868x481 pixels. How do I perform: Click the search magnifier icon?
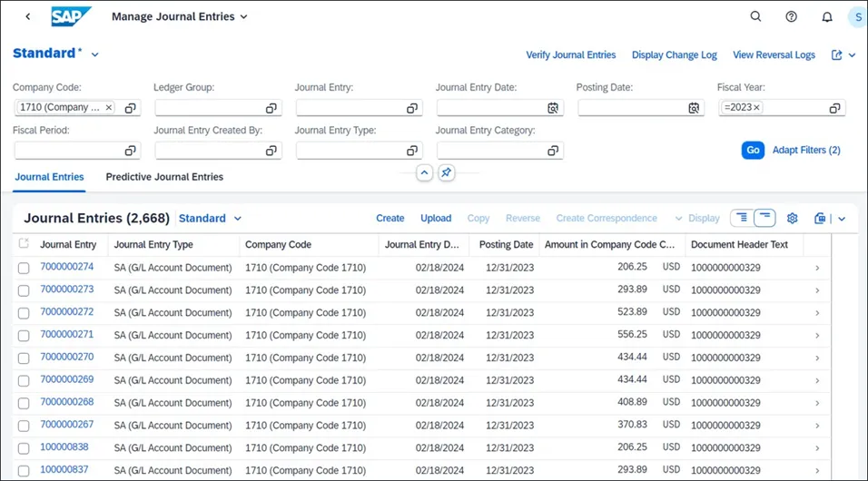(x=755, y=16)
